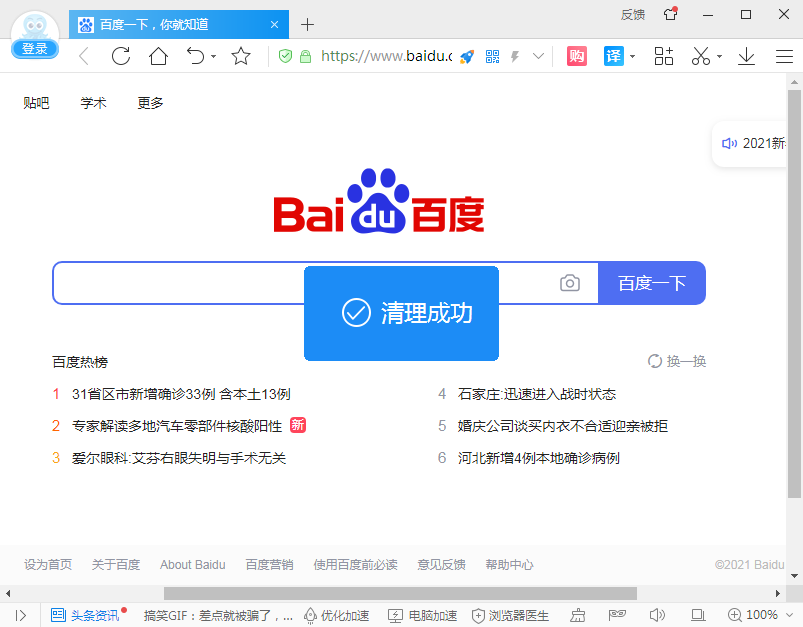Open the QR code icon in address bar
Screen dimensions: 803x627
492,56
